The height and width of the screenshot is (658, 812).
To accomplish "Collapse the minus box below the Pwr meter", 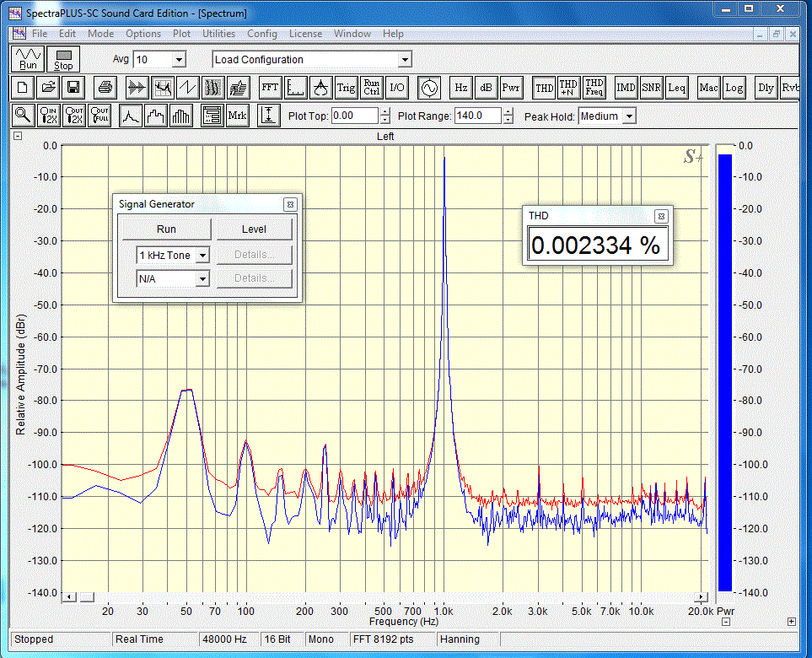I will click(726, 622).
